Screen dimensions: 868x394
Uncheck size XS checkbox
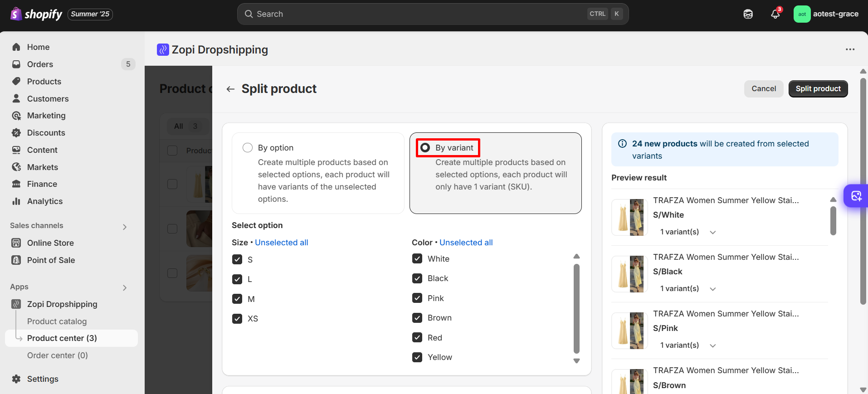tap(237, 319)
